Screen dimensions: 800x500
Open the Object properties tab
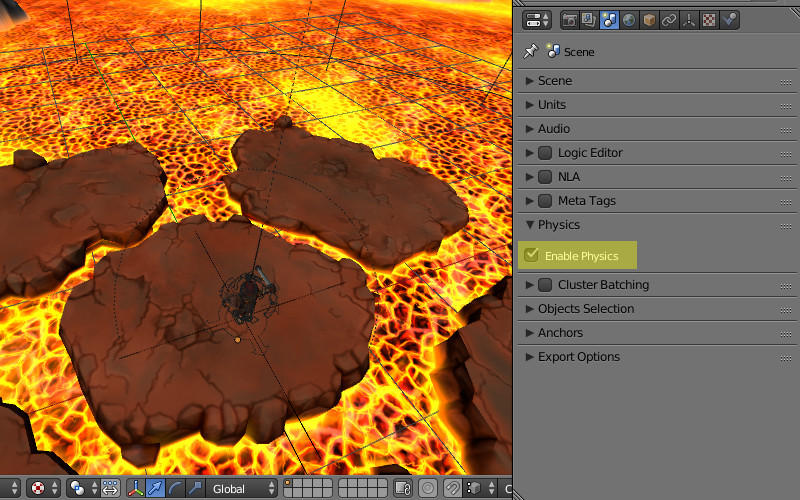[649, 19]
